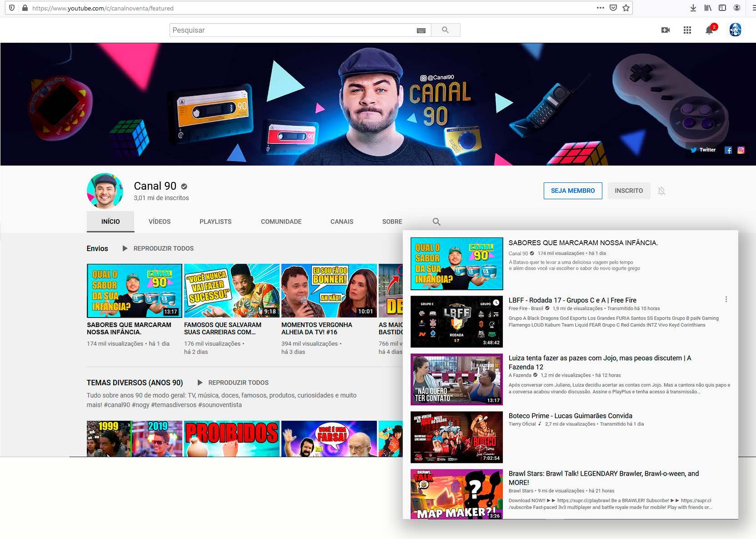Open the on-screen keyboard icon in search box

pos(421,30)
